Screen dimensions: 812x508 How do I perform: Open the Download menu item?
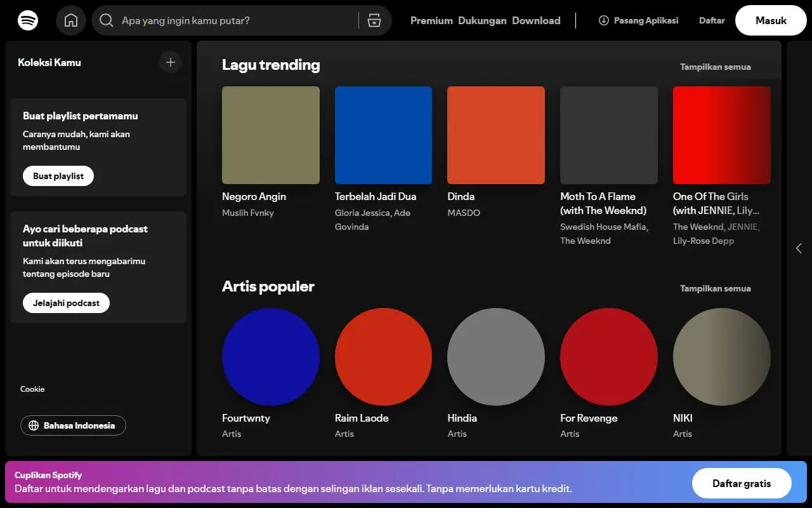536,20
